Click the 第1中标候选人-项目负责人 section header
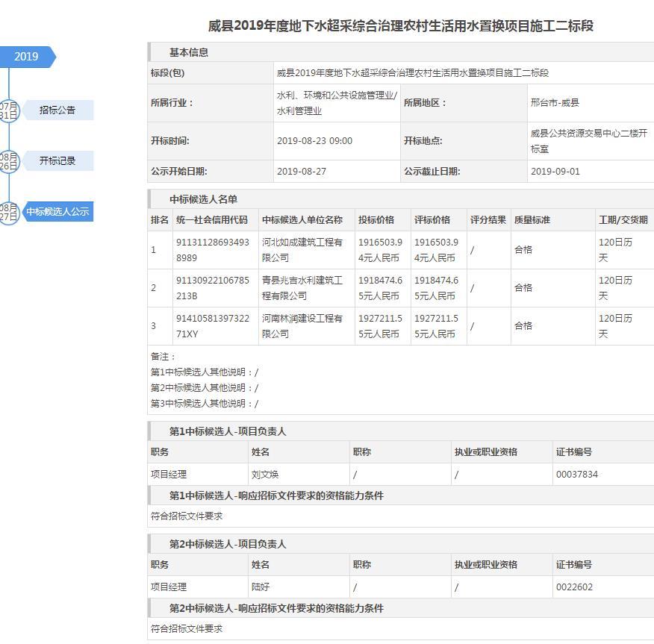654x644 pixels. tap(227, 431)
